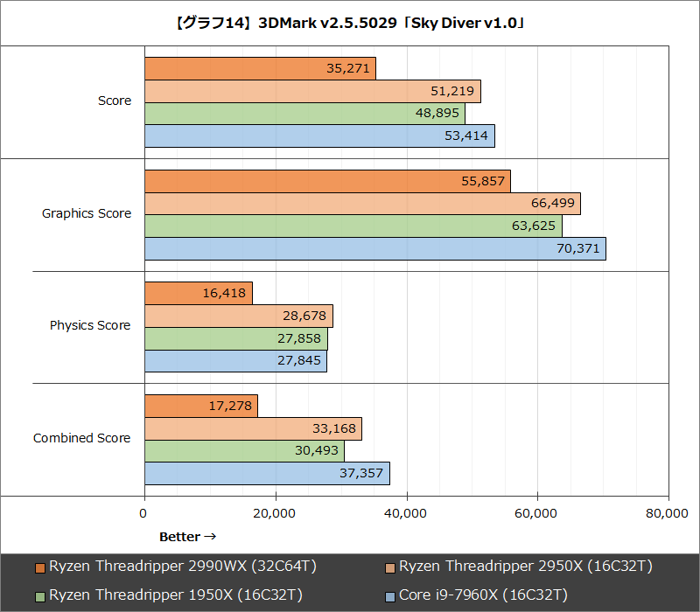
Task: Click the Better arrow label
Action: tap(185, 536)
